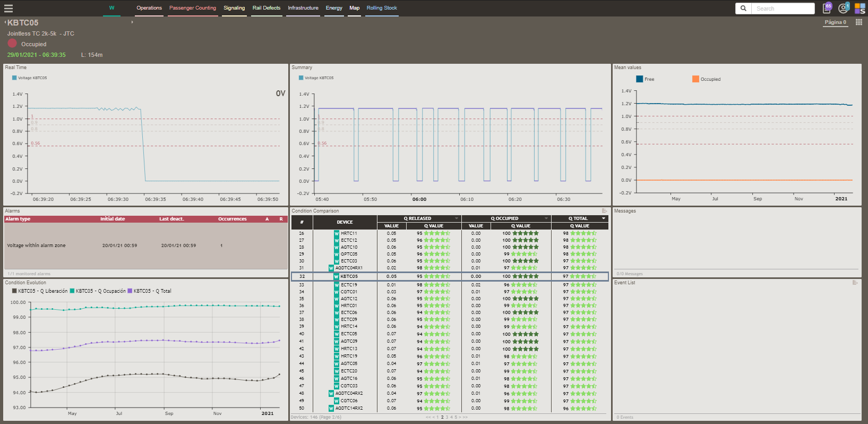The width and height of the screenshot is (868, 424).
Task: Open the Passenger Counting menu
Action: click(x=193, y=8)
